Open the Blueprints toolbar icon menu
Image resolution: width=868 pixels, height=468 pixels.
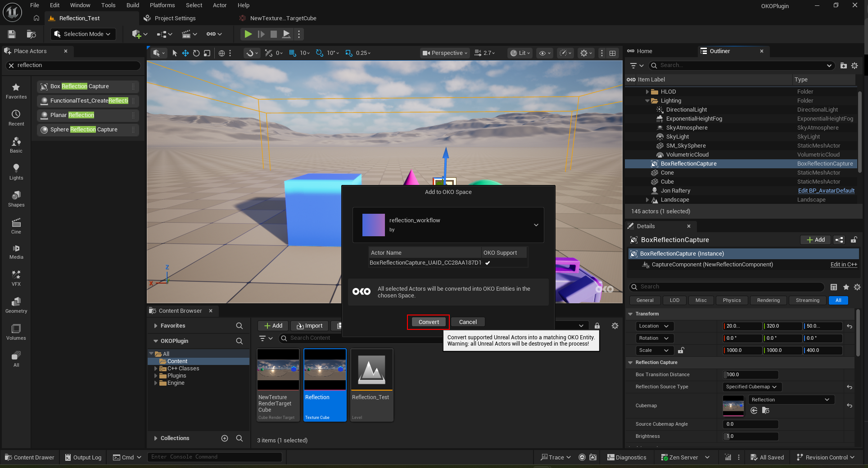pos(164,34)
